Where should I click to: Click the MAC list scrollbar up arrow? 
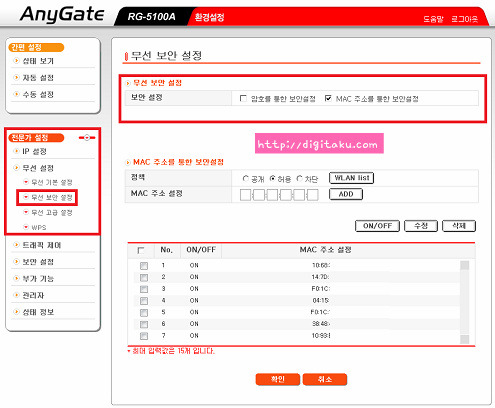[x=465, y=265]
